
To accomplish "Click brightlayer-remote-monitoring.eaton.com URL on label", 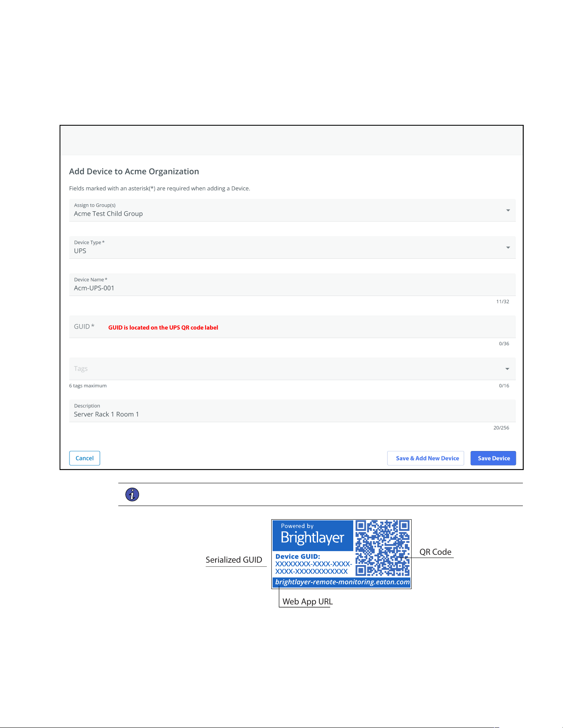I will 342,582.
